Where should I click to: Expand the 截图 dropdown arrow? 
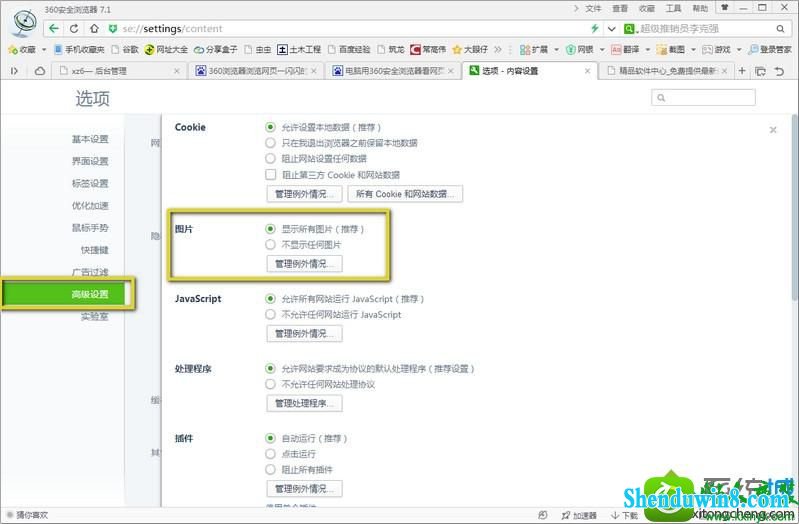click(x=694, y=49)
